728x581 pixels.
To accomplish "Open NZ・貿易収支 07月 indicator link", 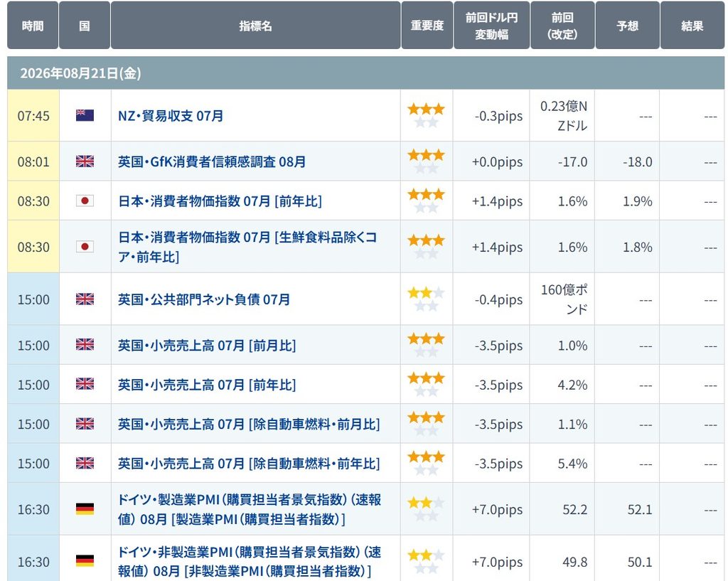I will [171, 116].
